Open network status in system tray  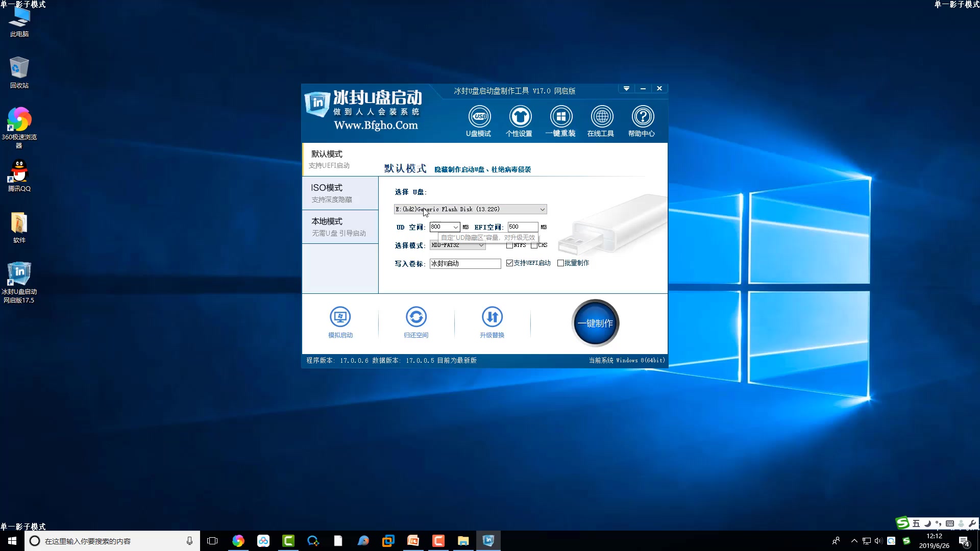(867, 541)
